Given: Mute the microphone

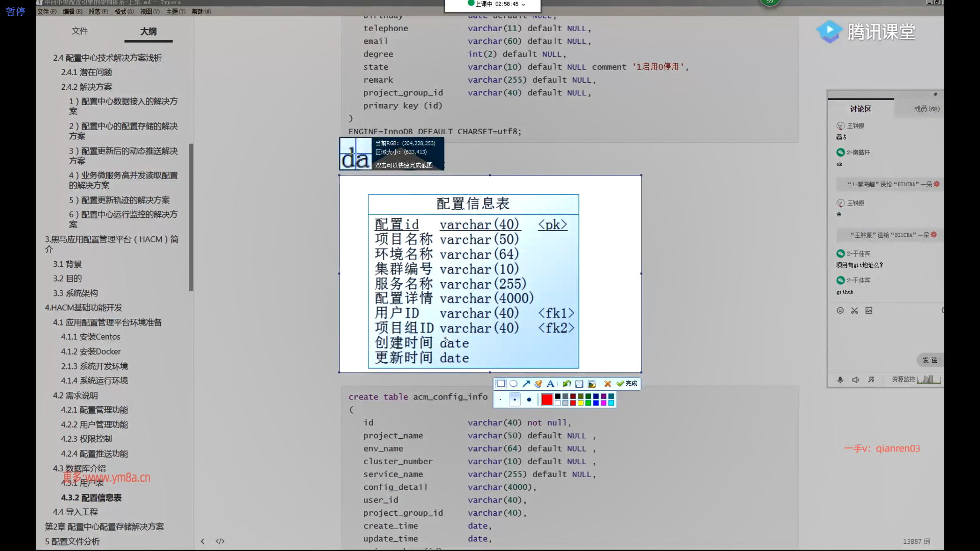Looking at the screenshot, I should pyautogui.click(x=840, y=380).
